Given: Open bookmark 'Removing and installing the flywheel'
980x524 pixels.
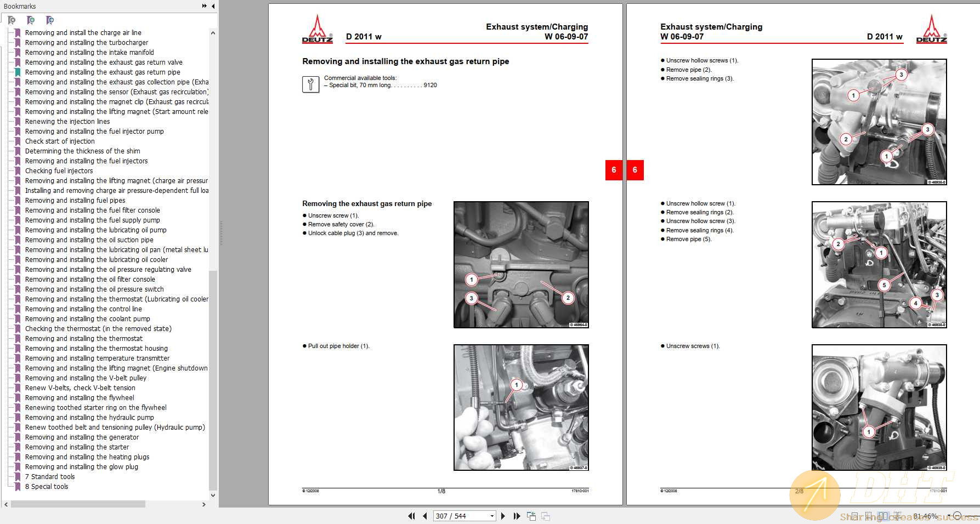Looking at the screenshot, I should click(80, 397).
